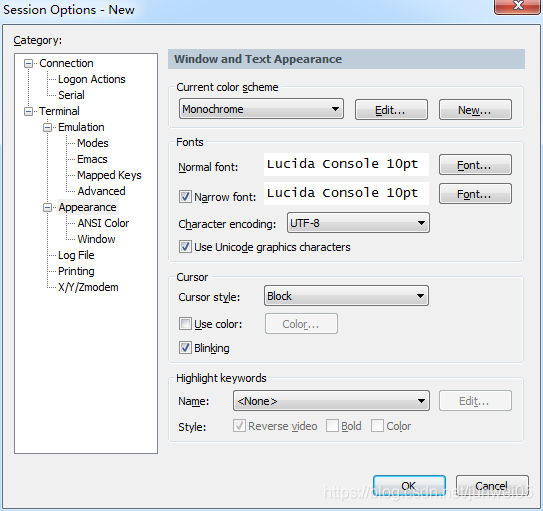543x511 pixels.
Task: Select Emacs category
Action: (x=92, y=159)
